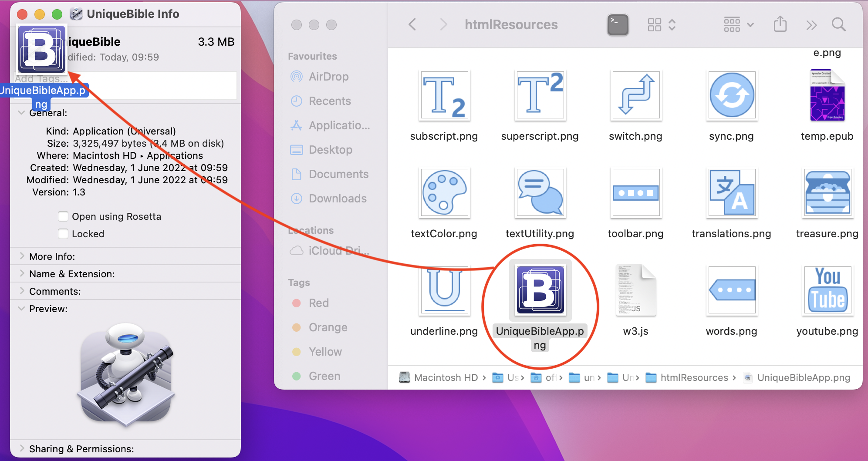Expand Sharing & Permissions section

(21, 448)
